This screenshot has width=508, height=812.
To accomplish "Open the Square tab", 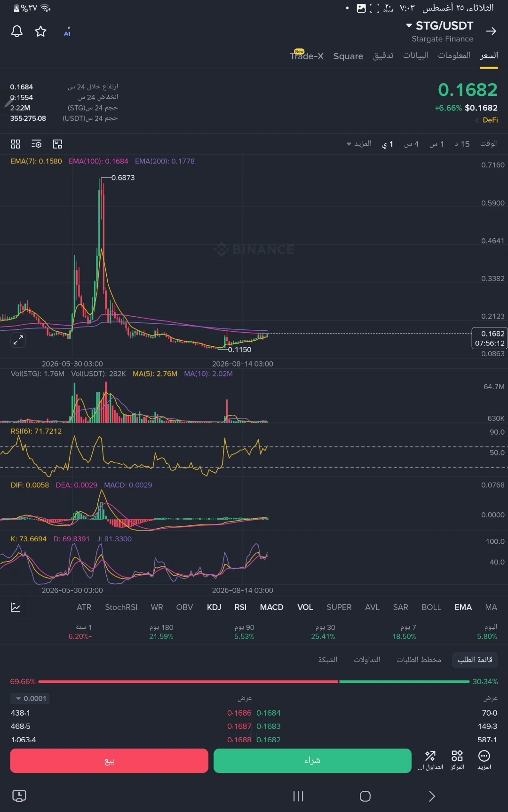I will pos(348,56).
